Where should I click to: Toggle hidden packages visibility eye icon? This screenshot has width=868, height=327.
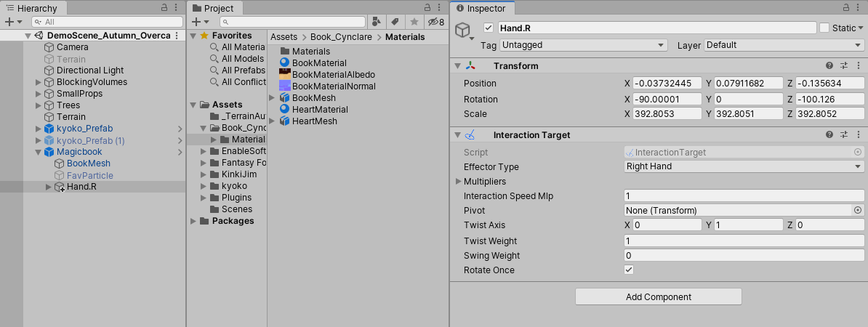pos(435,22)
